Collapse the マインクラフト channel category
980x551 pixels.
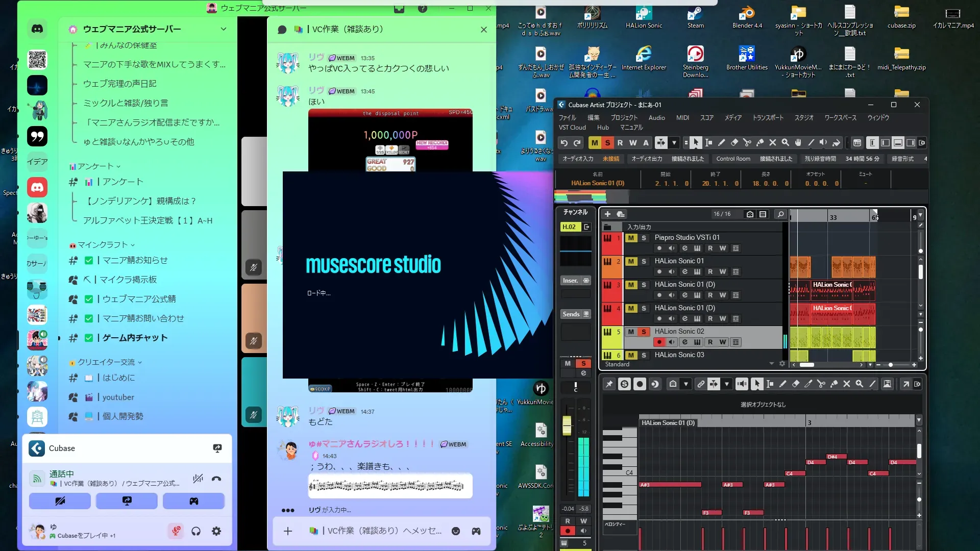(x=102, y=245)
